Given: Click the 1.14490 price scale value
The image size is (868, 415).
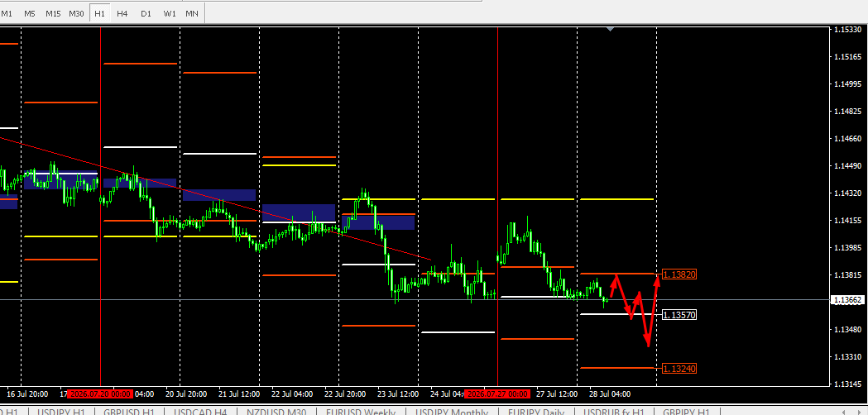Looking at the screenshot, I should pyautogui.click(x=847, y=166).
